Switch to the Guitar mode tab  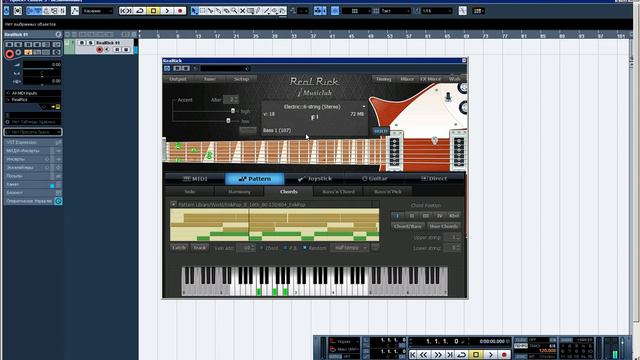374,179
